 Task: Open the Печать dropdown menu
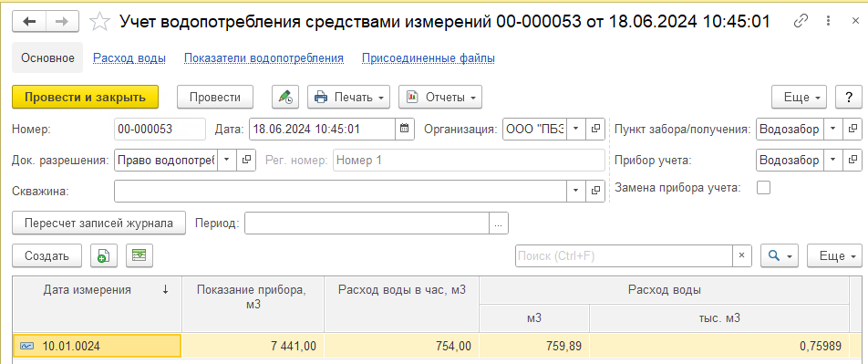[x=348, y=97]
